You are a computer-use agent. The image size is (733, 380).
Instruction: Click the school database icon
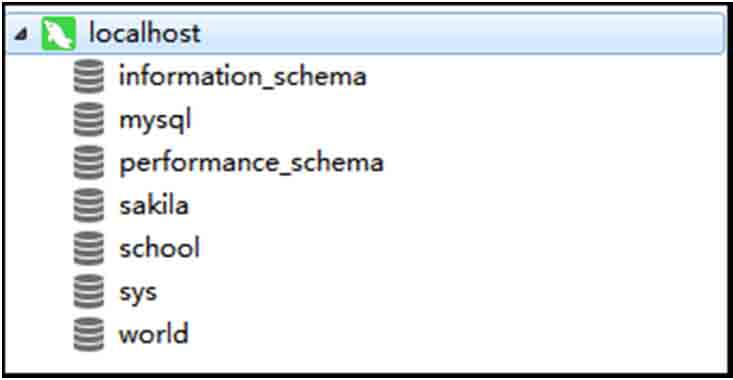[x=89, y=248]
